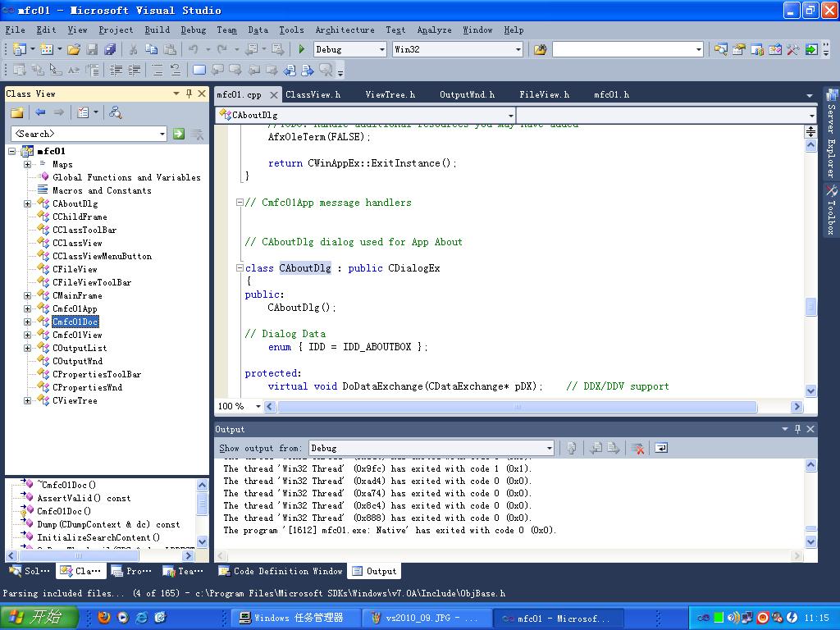Expand the CMainFrame node in Class View

coord(27,295)
